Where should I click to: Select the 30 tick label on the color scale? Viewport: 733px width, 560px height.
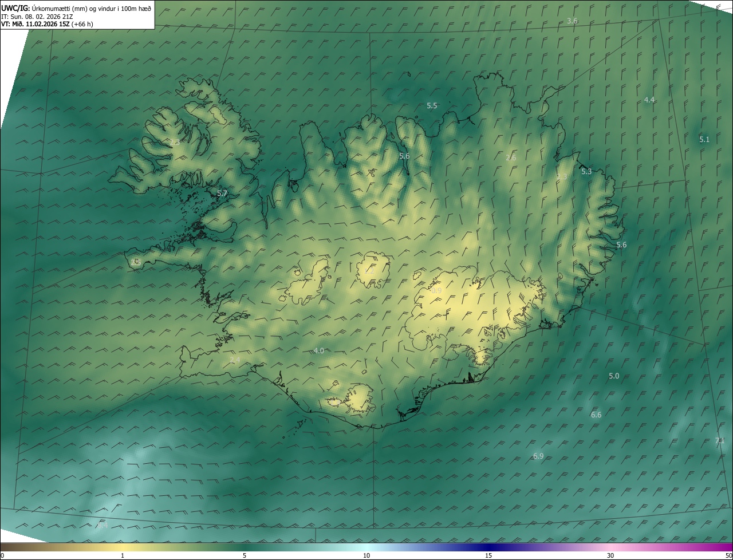pos(610,555)
